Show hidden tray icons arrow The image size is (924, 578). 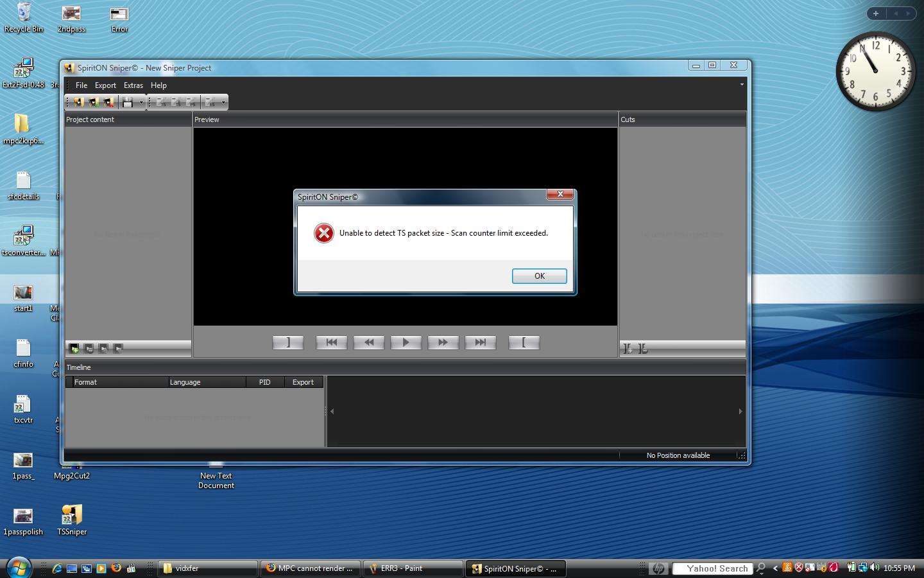click(x=775, y=568)
